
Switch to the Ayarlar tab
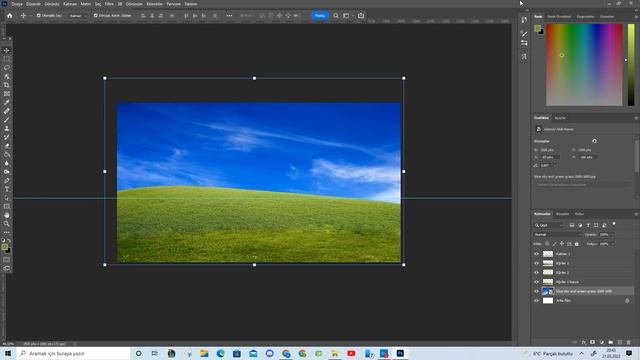[560, 118]
